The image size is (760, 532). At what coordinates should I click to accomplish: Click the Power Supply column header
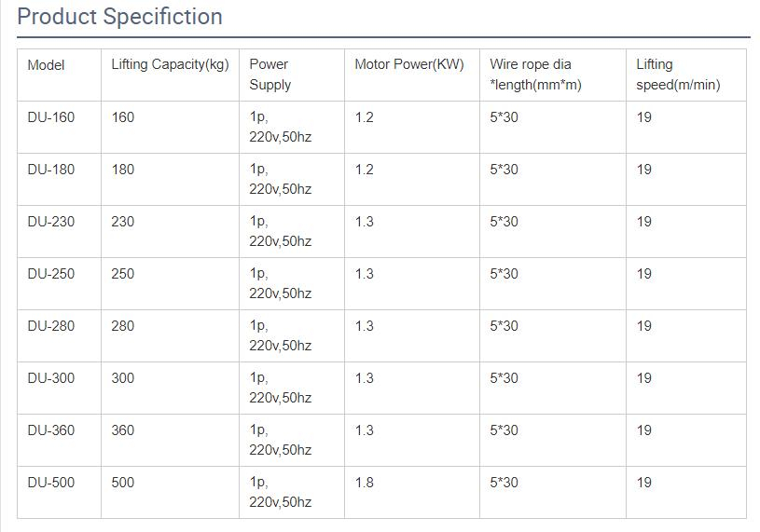tap(270, 75)
